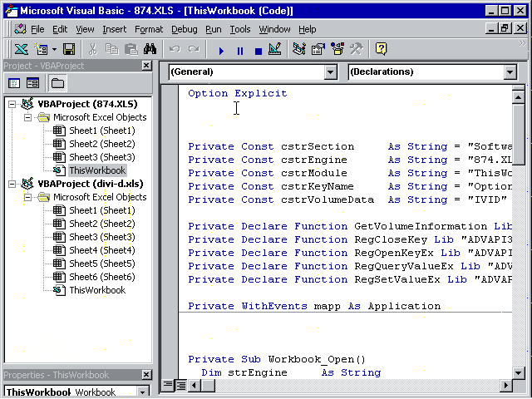Image resolution: width=532 pixels, height=399 pixels.
Task: Click the View Code icon in Project panel
Action: (14, 83)
